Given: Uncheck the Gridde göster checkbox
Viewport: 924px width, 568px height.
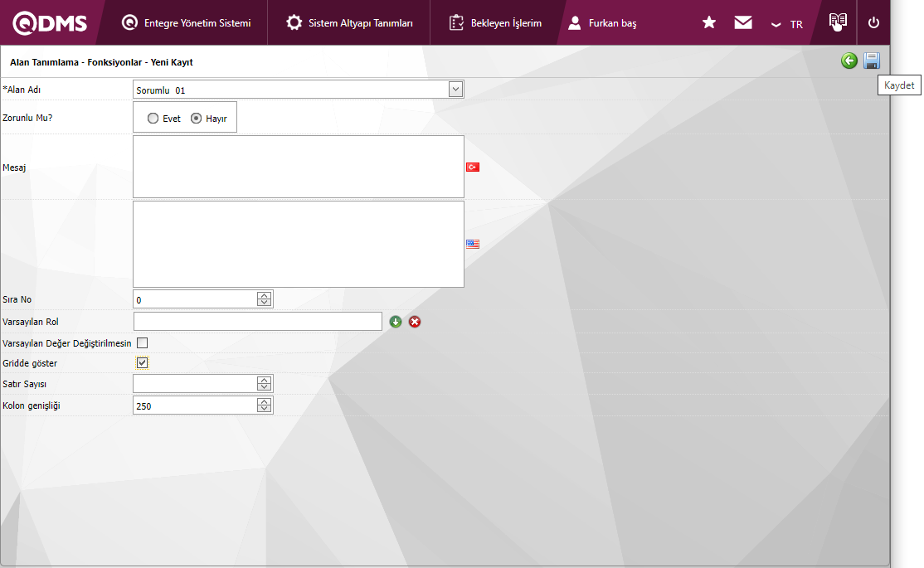Looking at the screenshot, I should pos(142,363).
